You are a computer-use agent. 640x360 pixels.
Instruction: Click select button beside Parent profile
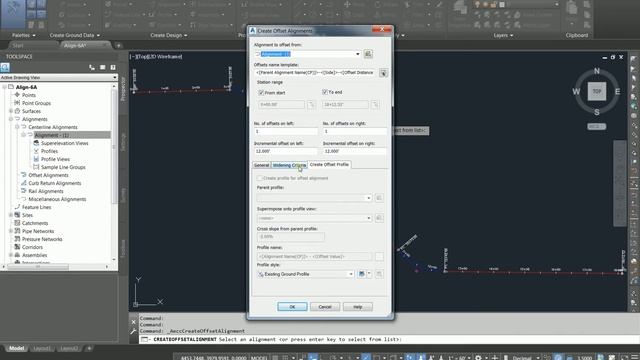[x=379, y=198]
